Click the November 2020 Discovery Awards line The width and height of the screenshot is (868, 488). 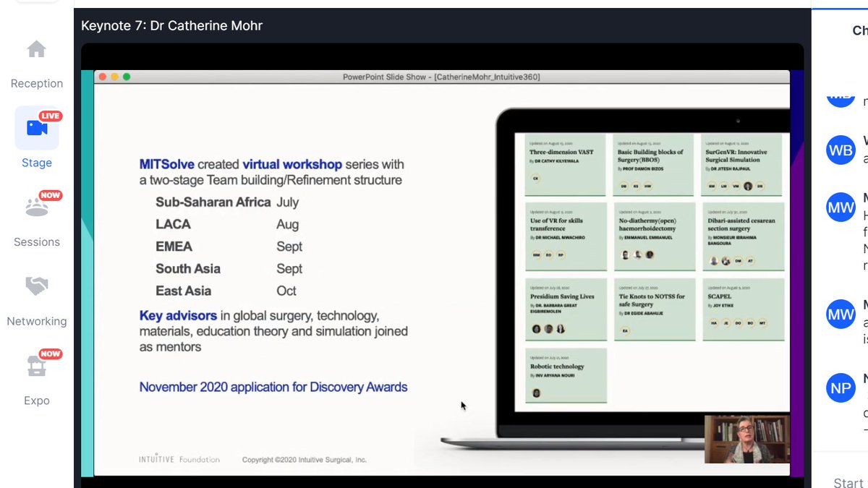[x=273, y=388]
